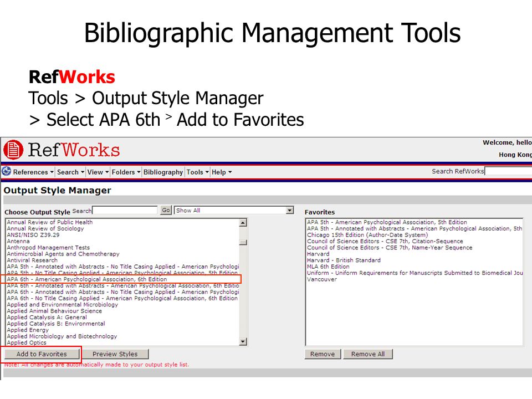The width and height of the screenshot is (532, 399).
Task: Select Antiviral Research style
Action: click(32, 260)
